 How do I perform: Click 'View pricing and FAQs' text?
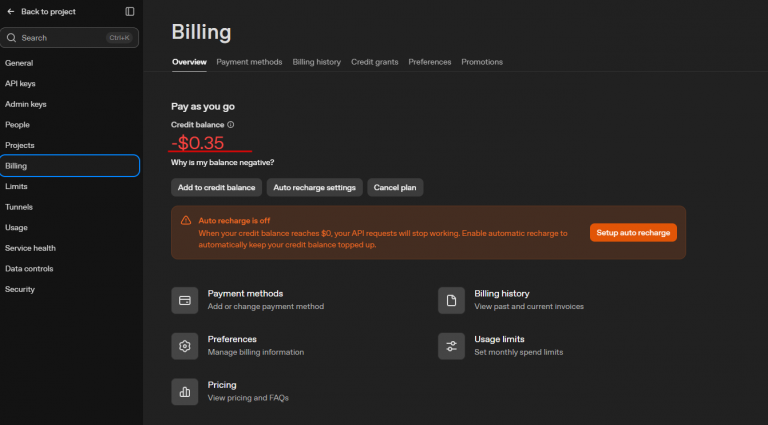point(248,398)
